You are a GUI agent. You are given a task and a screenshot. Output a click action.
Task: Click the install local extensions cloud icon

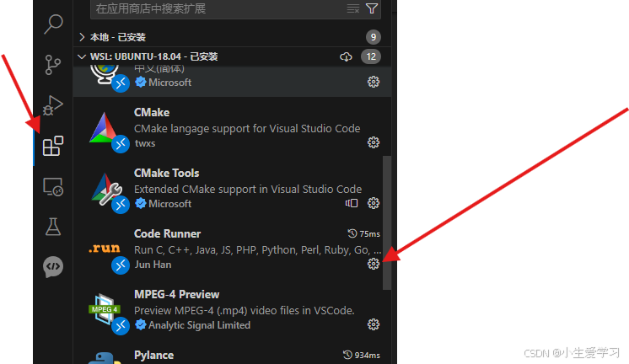point(346,57)
